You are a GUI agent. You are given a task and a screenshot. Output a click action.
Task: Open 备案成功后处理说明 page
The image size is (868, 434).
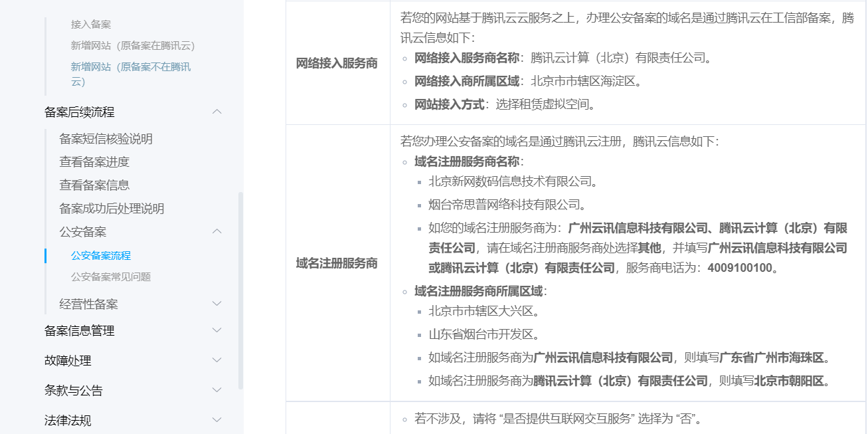coord(112,209)
